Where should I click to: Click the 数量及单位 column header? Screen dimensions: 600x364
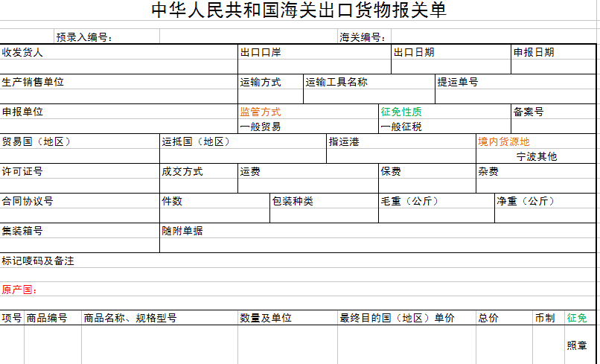click(x=288, y=318)
